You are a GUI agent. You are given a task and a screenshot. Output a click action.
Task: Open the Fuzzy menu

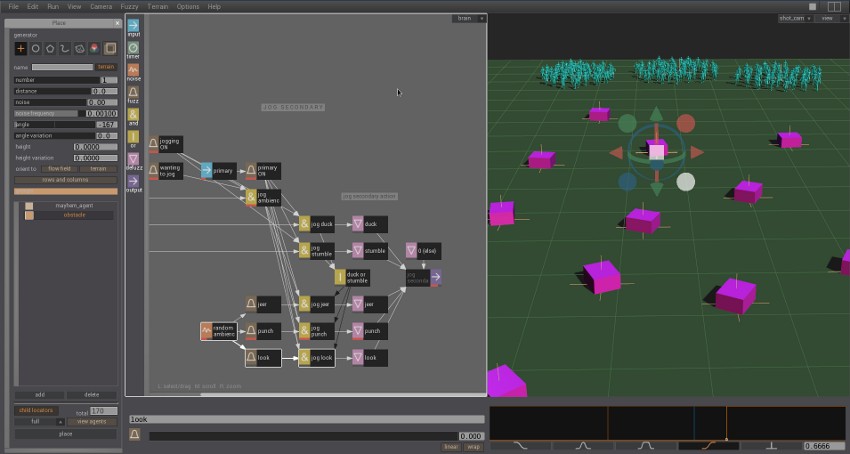click(x=129, y=6)
